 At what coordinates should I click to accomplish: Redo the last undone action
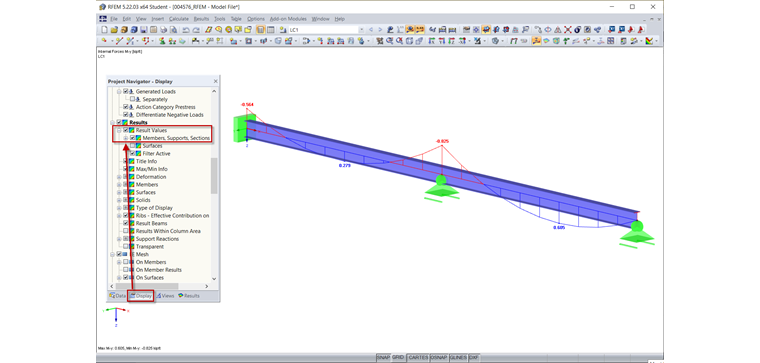196,30
